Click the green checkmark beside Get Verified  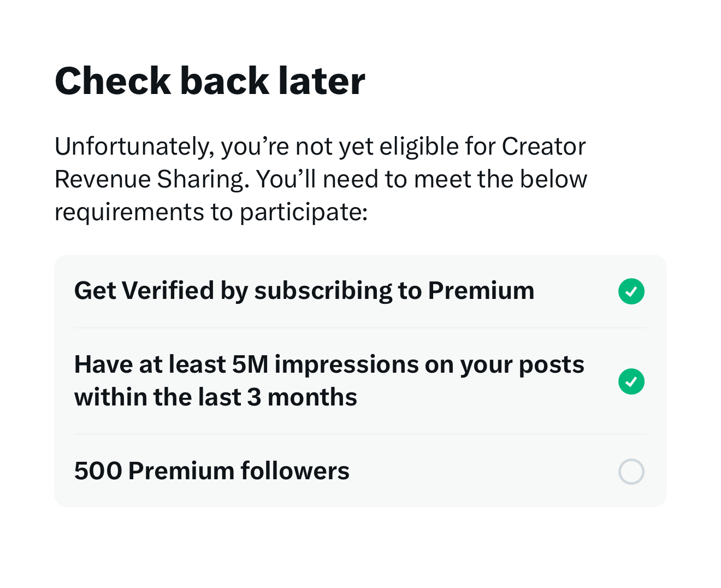[x=631, y=291]
